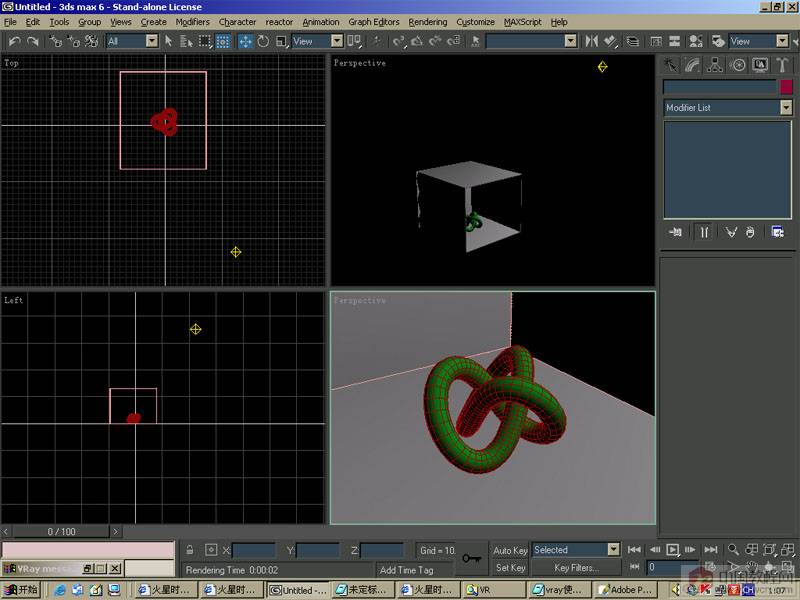Viewport: 800px width, 600px height.
Task: Click the Play Animation button
Action: pos(672,549)
